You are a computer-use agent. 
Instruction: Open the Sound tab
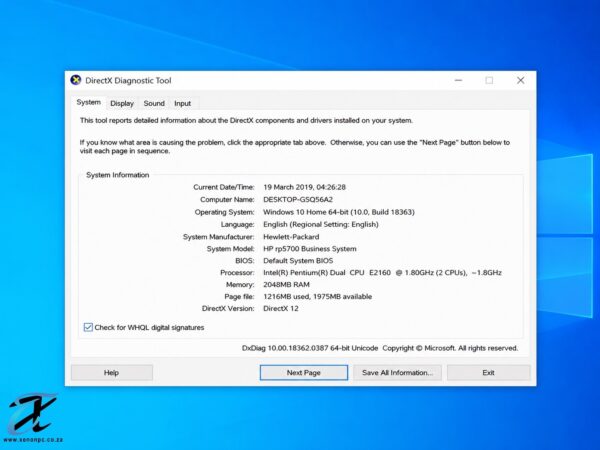[x=154, y=103]
